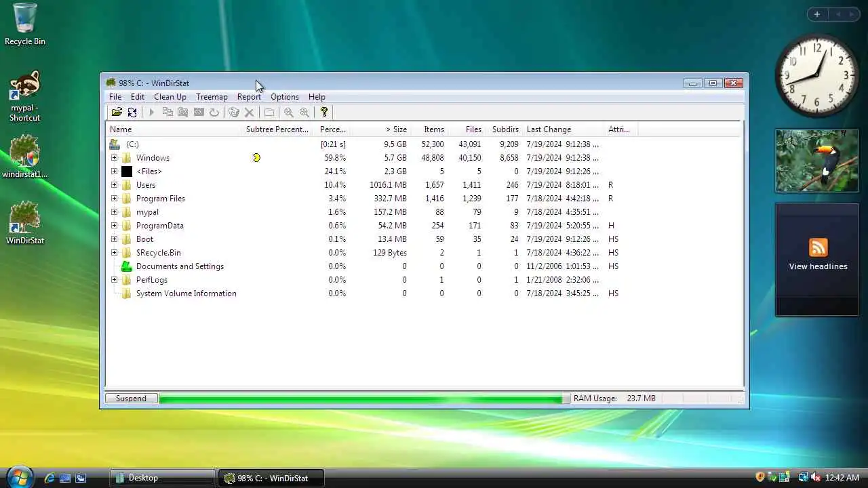Image resolution: width=868 pixels, height=488 pixels.
Task: Click the orange security shield tray icon
Action: (x=760, y=478)
